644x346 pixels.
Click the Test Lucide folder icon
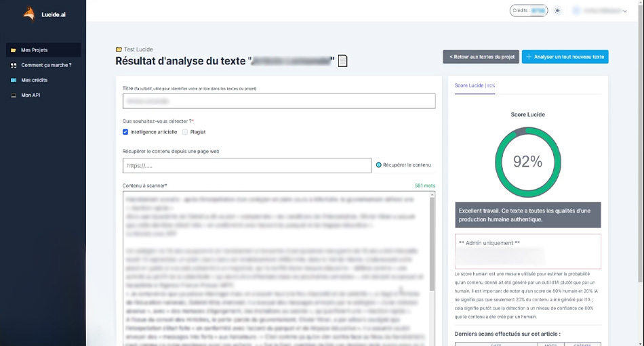point(119,49)
